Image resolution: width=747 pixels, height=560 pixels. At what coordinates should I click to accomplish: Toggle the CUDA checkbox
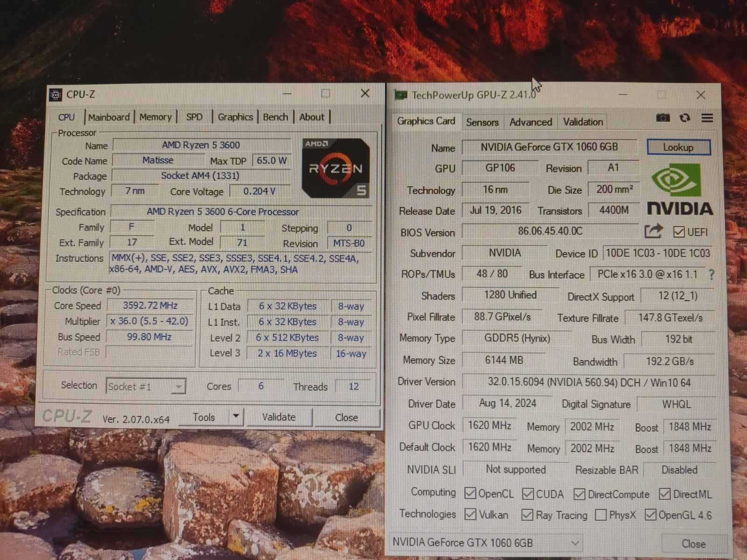tap(528, 494)
